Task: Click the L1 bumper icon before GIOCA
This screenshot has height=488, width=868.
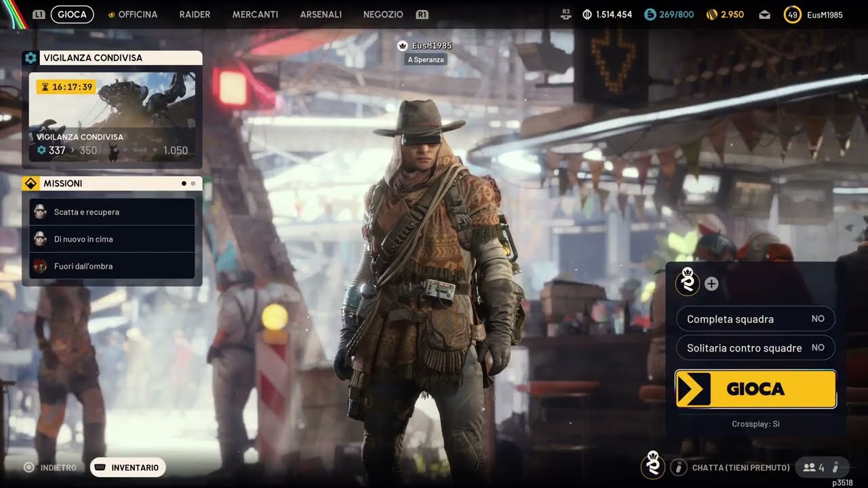Action: tap(39, 14)
